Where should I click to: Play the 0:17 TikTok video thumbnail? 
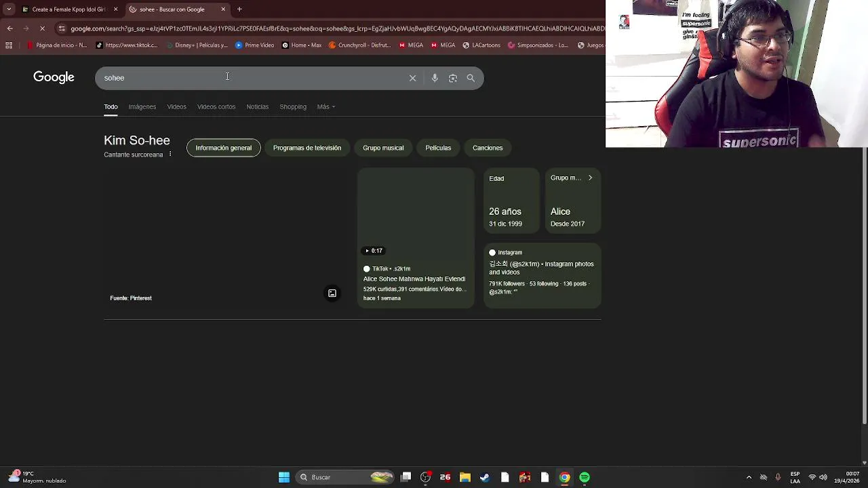pos(416,213)
